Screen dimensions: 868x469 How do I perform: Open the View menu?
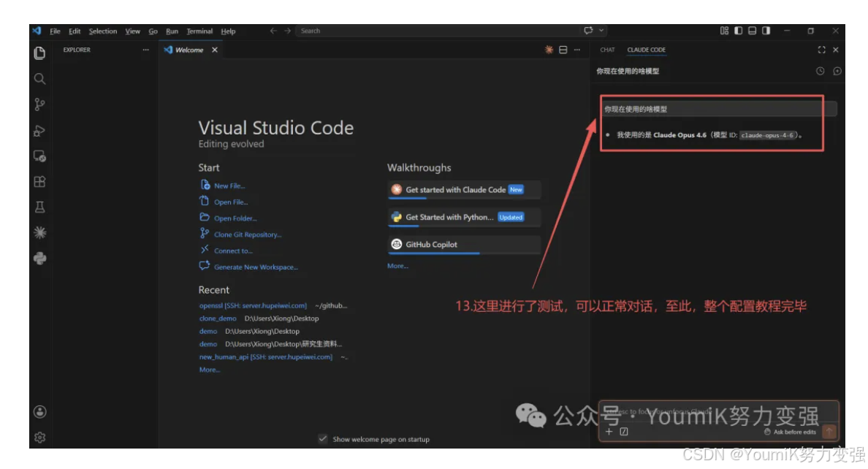[x=132, y=31]
